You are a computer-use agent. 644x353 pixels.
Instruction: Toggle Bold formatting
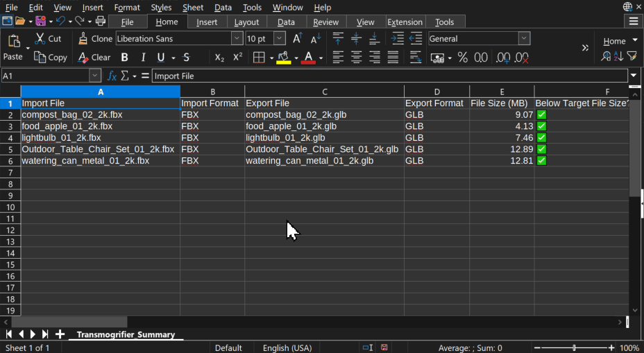[x=125, y=58]
